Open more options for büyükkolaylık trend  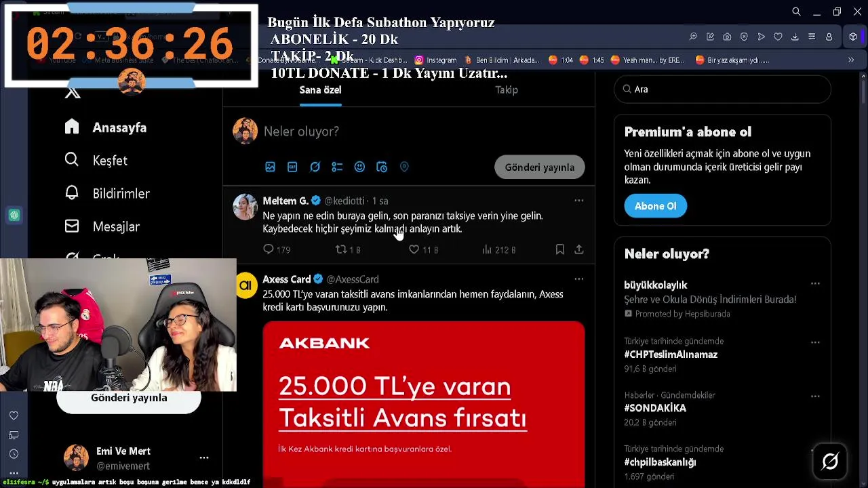coord(815,284)
